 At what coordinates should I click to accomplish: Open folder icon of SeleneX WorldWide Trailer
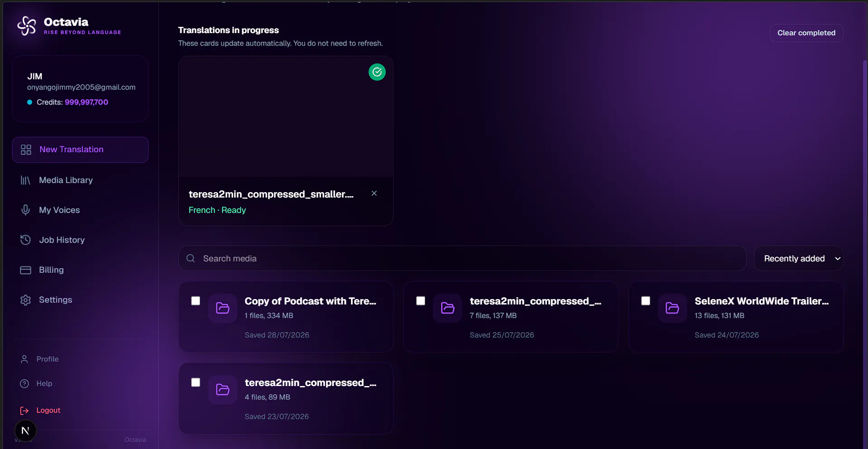click(672, 308)
